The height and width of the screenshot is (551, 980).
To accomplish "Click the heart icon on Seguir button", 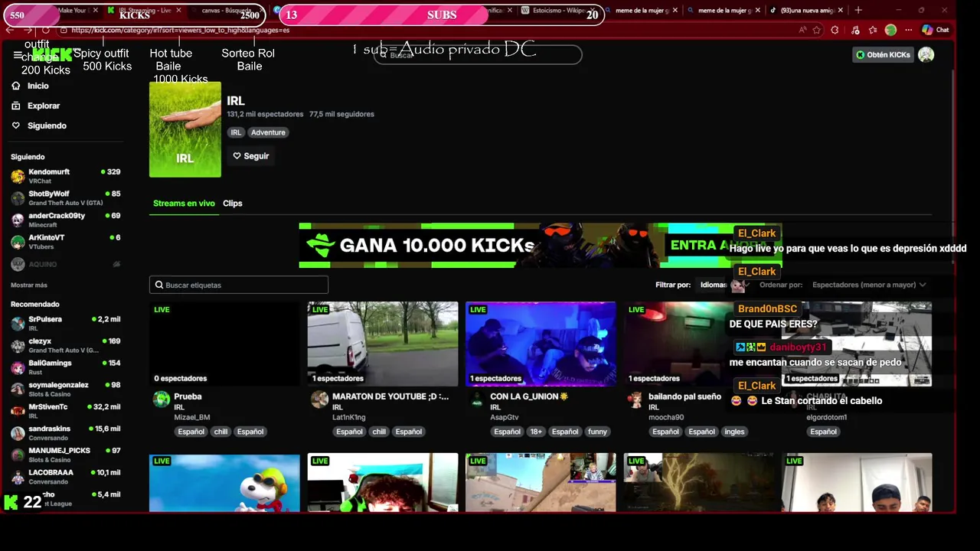I will (237, 156).
